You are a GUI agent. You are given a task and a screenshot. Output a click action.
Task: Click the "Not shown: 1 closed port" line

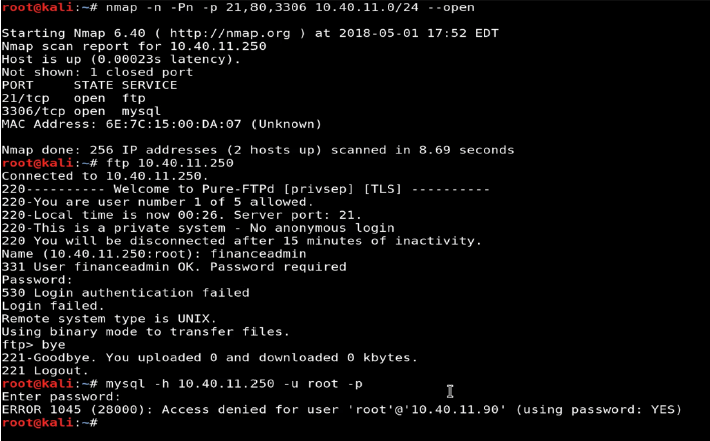(x=98, y=72)
